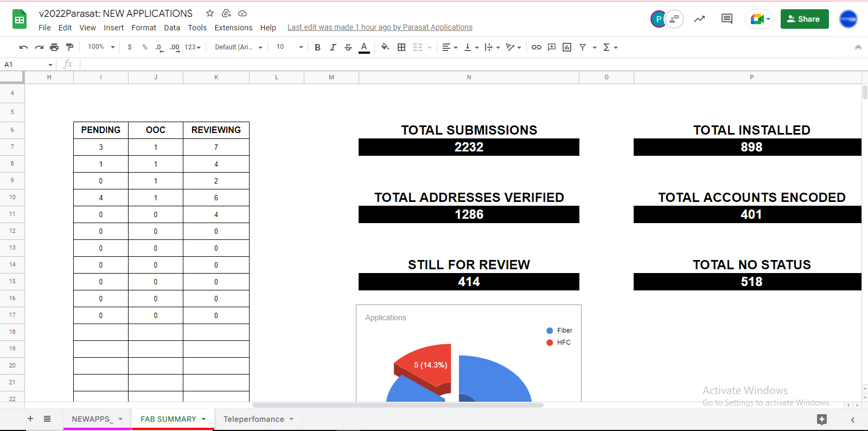Open the font family dropdown
The width and height of the screenshot is (868, 431).
[239, 47]
